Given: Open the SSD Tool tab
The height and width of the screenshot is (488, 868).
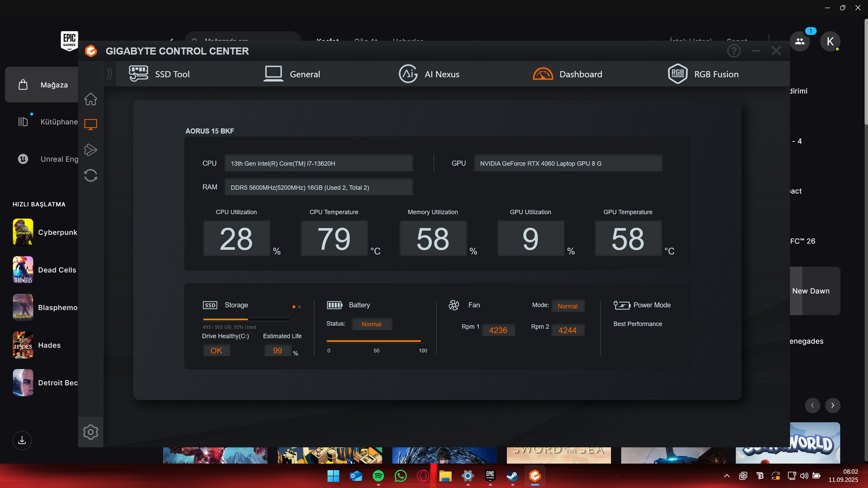Looking at the screenshot, I should point(159,74).
